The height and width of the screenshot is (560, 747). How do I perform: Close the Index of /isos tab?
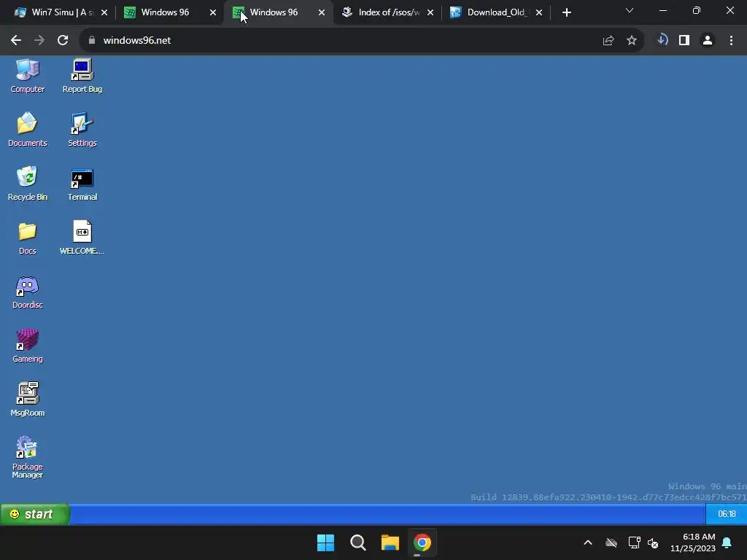tap(430, 12)
